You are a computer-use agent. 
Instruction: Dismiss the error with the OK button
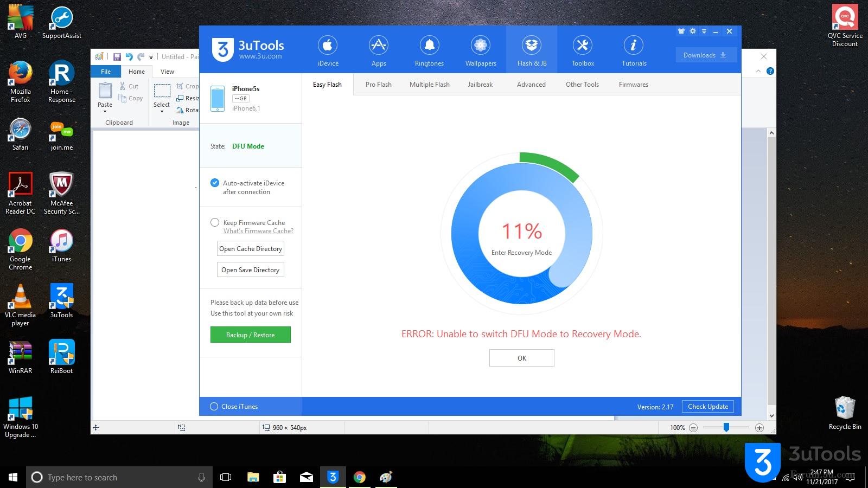pos(522,358)
